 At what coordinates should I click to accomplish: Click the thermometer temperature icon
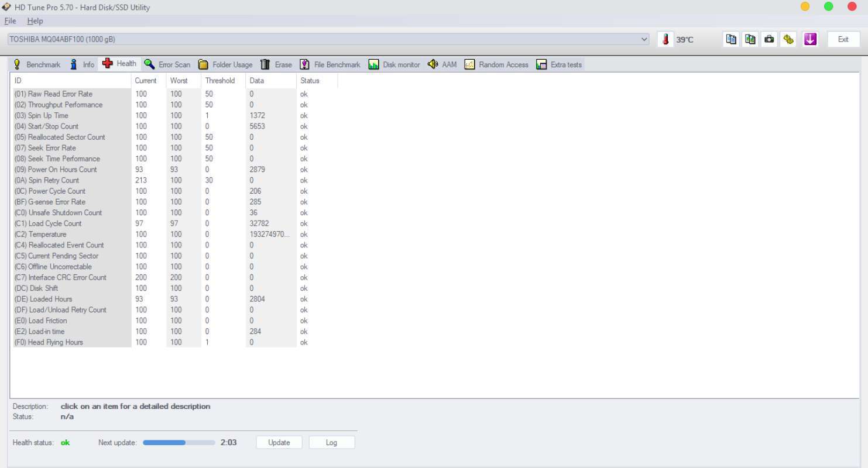click(x=665, y=39)
